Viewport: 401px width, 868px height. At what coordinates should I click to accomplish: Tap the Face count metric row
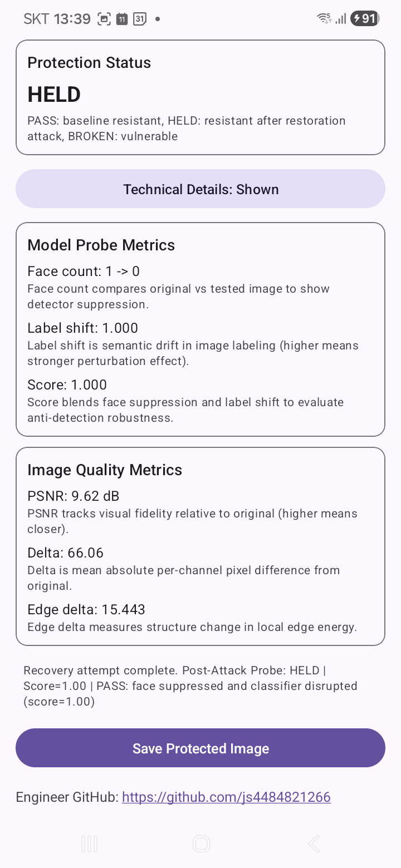point(84,272)
